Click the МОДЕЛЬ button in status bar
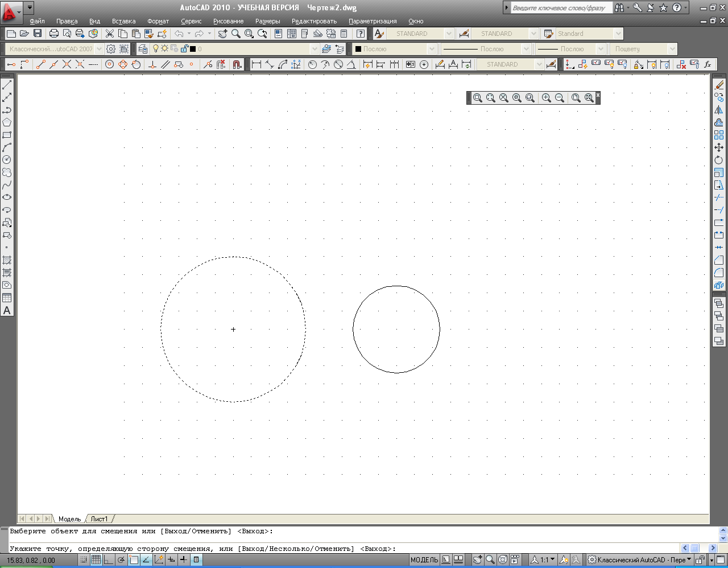 424,560
